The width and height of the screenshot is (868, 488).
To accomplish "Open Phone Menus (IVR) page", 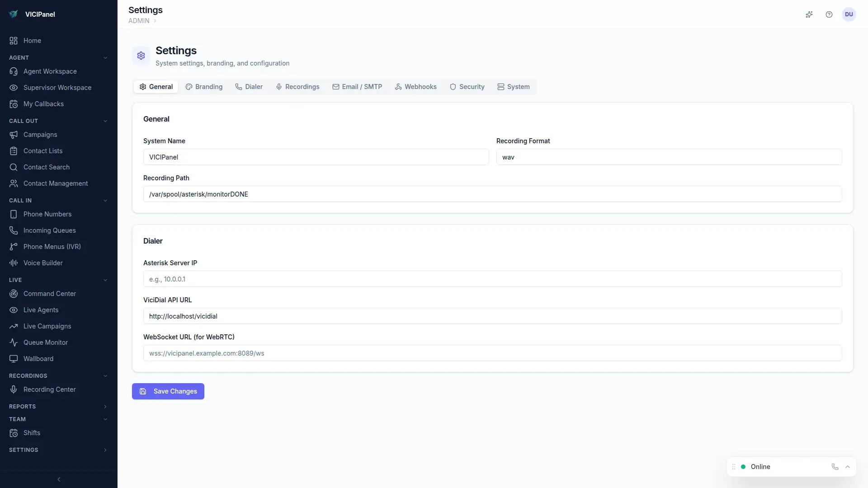I will pyautogui.click(x=52, y=247).
